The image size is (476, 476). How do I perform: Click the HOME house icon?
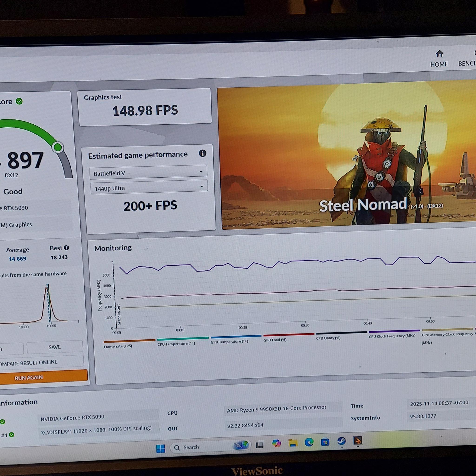[x=439, y=53]
